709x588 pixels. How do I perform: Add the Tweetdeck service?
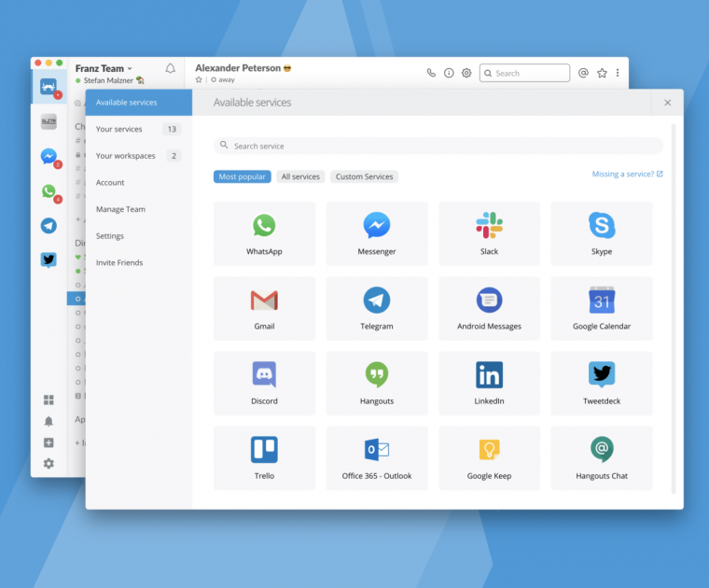coord(602,384)
